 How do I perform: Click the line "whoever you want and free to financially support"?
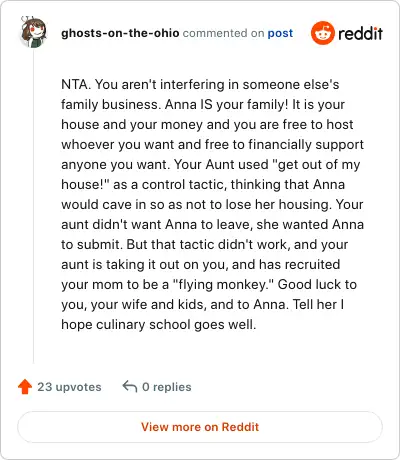[x=213, y=145]
